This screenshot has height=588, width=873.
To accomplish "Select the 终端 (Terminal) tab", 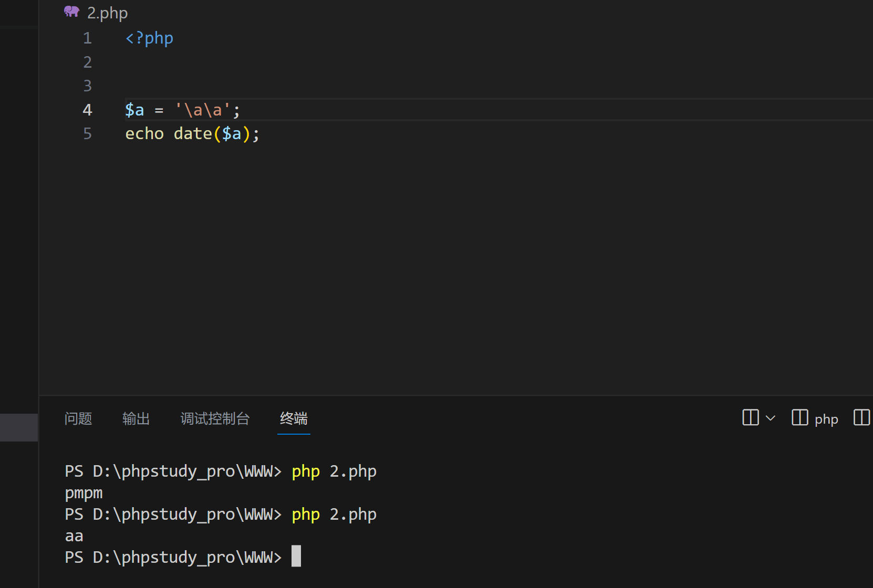I will point(294,418).
